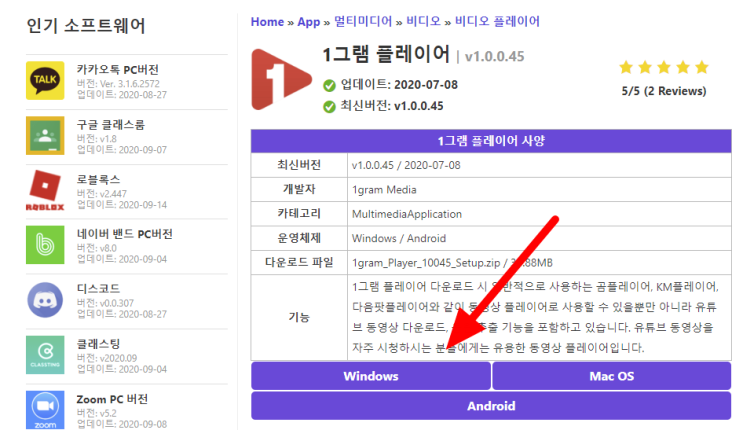The width and height of the screenshot is (743, 430).
Task: Go to Home breadcrumb link
Action: (267, 22)
